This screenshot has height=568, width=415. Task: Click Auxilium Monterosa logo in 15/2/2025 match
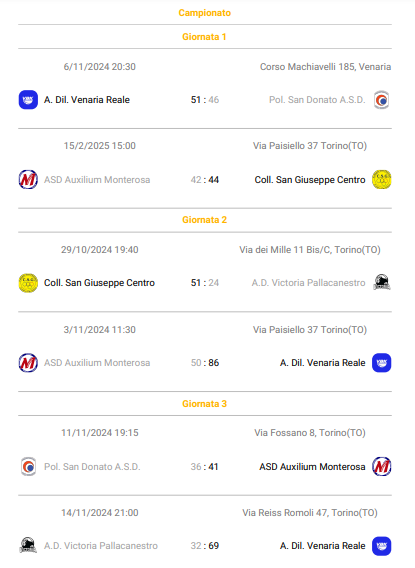click(x=28, y=180)
